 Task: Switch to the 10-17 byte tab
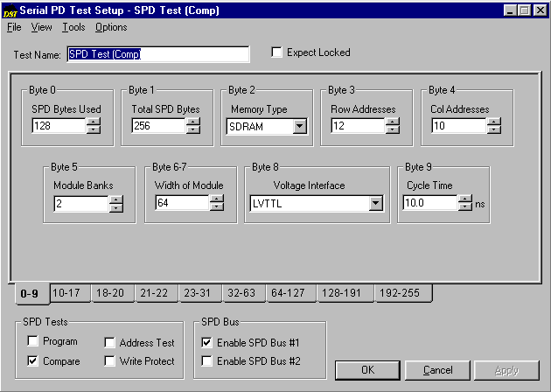pyautogui.click(x=66, y=293)
